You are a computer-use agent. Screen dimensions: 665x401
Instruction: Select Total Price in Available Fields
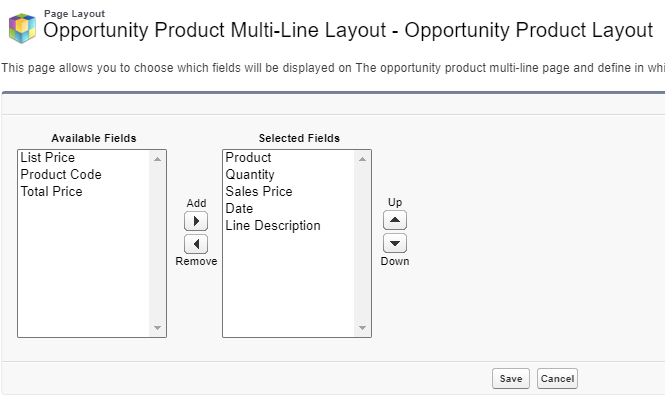[x=52, y=192]
